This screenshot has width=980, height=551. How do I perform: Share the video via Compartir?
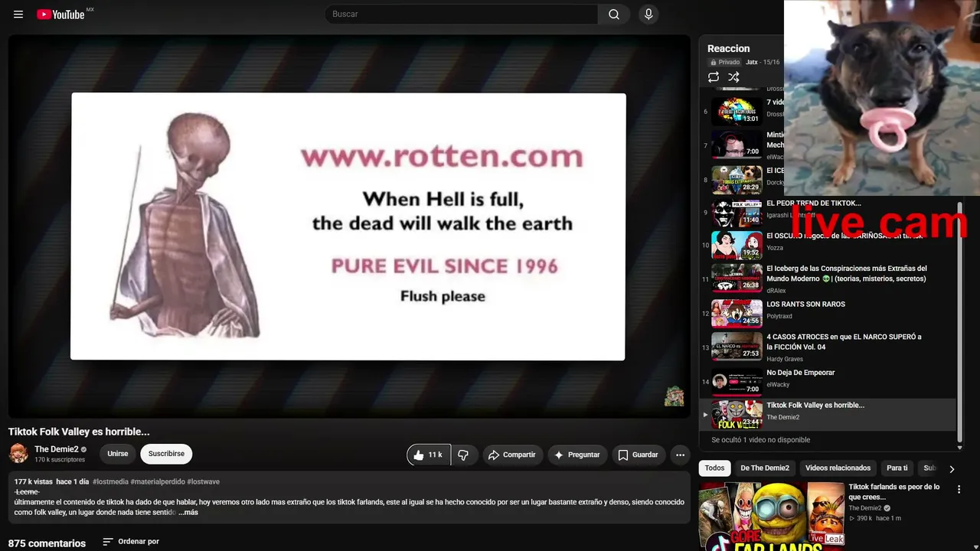point(512,455)
